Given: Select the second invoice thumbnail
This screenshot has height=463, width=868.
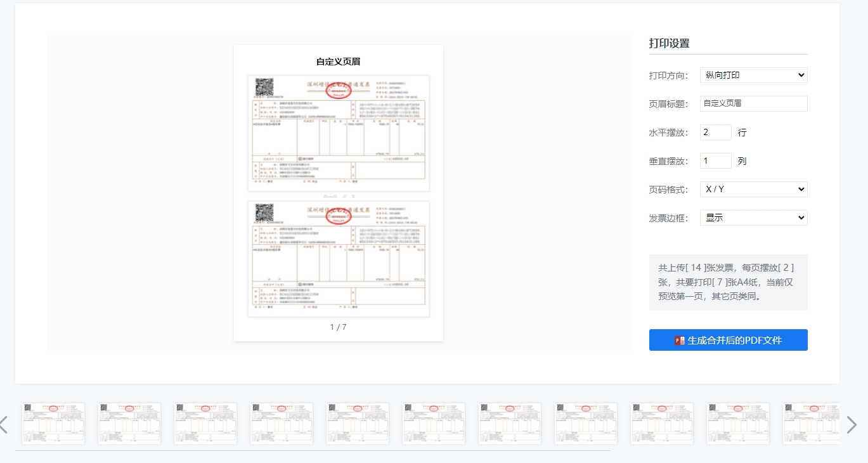Looking at the screenshot, I should point(129,423).
